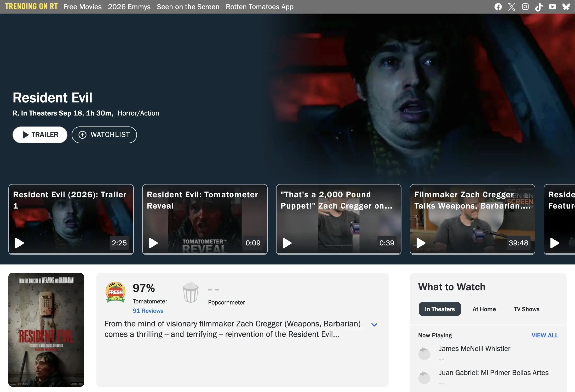Viewport: 575px width, 392px height.
Task: Click the empty Popcornmeter score dashes
Action: [x=214, y=290]
